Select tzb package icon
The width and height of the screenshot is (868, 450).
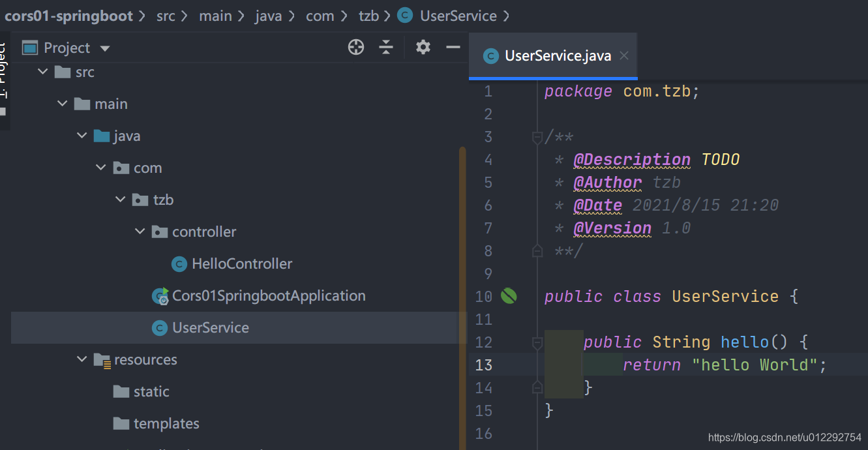point(140,200)
